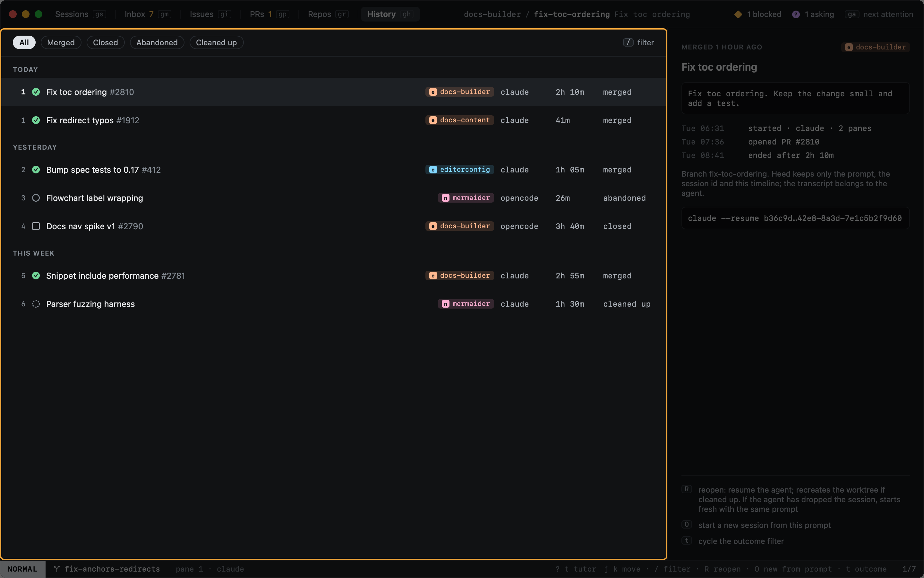Click the claude --resume command box

click(x=795, y=218)
